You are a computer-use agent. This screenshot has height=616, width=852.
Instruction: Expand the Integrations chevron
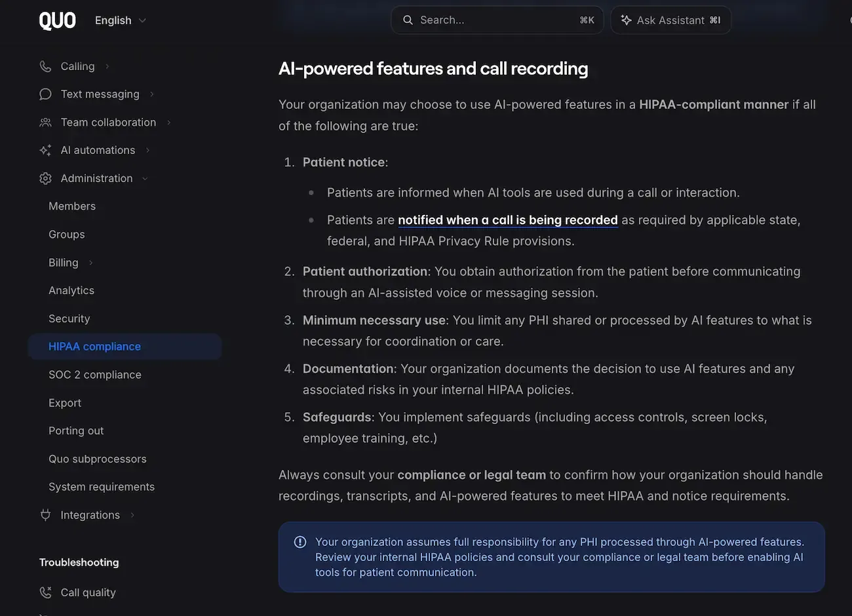click(132, 515)
